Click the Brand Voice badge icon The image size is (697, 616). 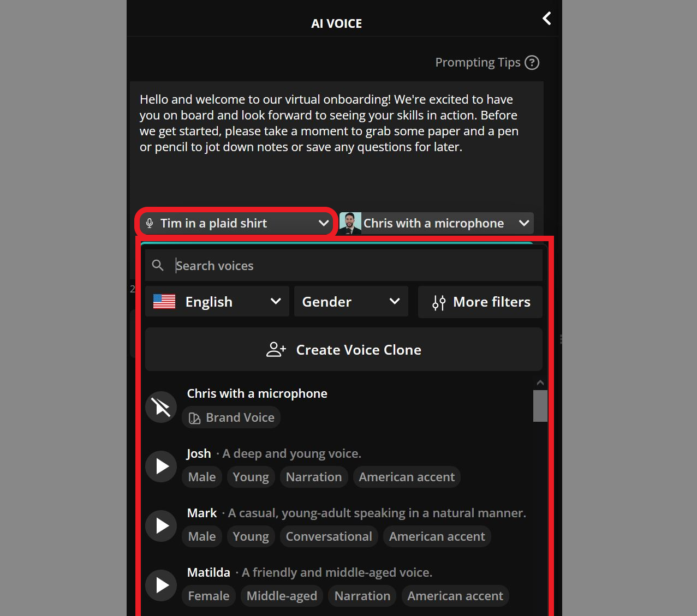tap(195, 417)
